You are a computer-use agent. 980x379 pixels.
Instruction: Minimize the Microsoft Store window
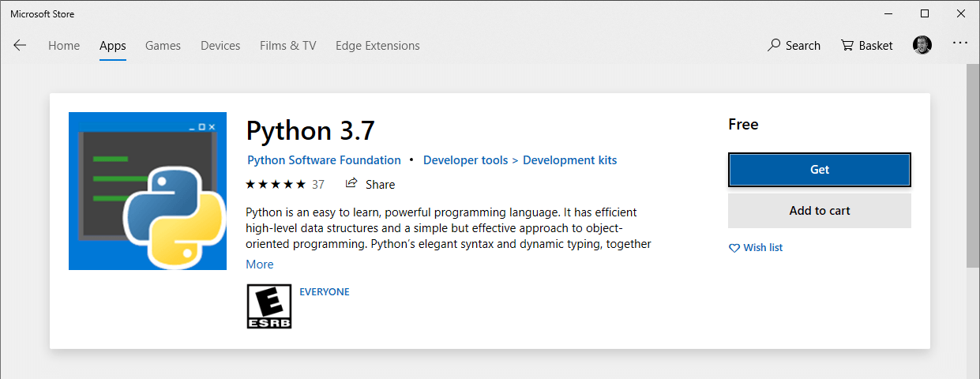click(888, 13)
